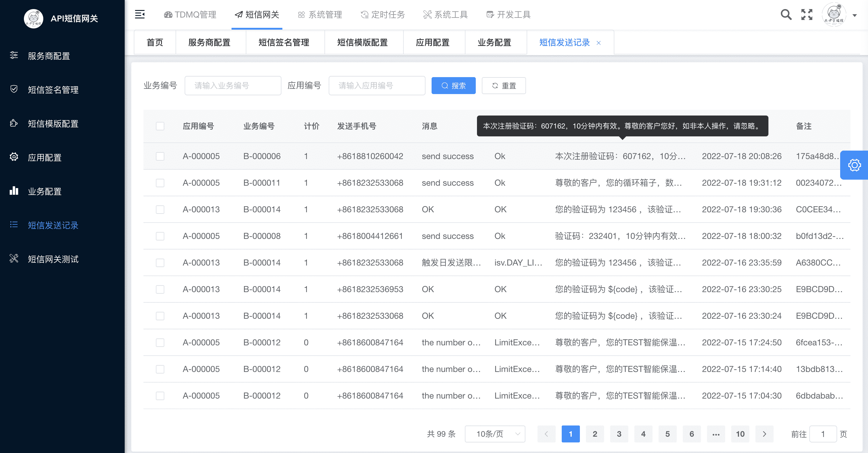This screenshot has width=868, height=453.
Task: Click the 应用配置 sidebar gear icon
Action: [x=14, y=157]
